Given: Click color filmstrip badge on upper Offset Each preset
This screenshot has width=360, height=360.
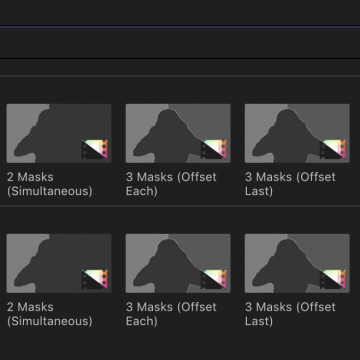Looking at the screenshot, I should click(214, 149).
